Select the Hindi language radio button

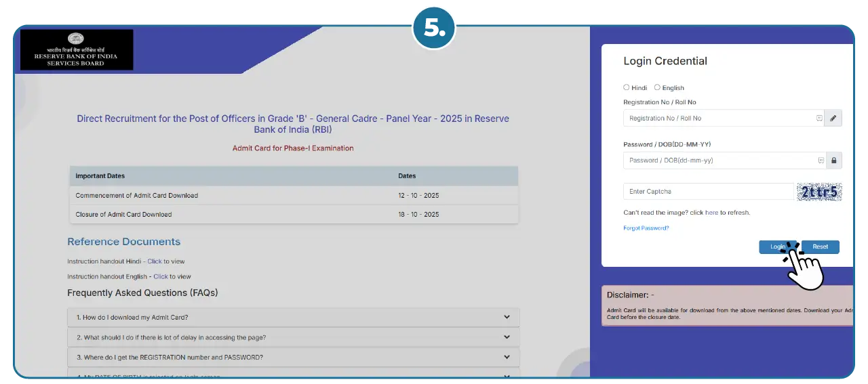627,87
